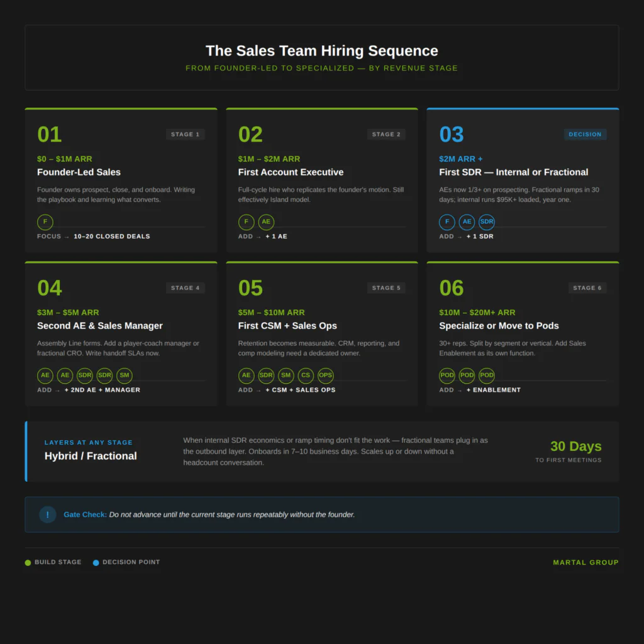Select the STAGE 5 tag
Screen dimensions: 644x644
click(386, 288)
